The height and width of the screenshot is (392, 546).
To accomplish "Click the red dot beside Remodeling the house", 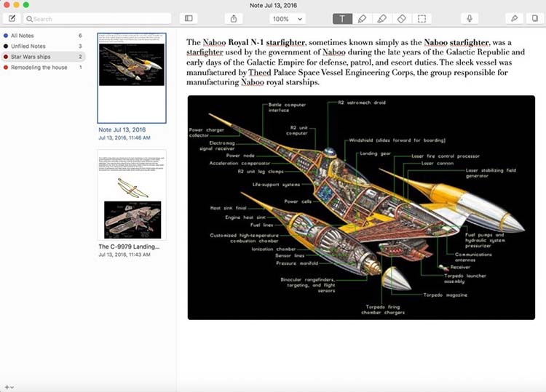I will pyautogui.click(x=6, y=68).
